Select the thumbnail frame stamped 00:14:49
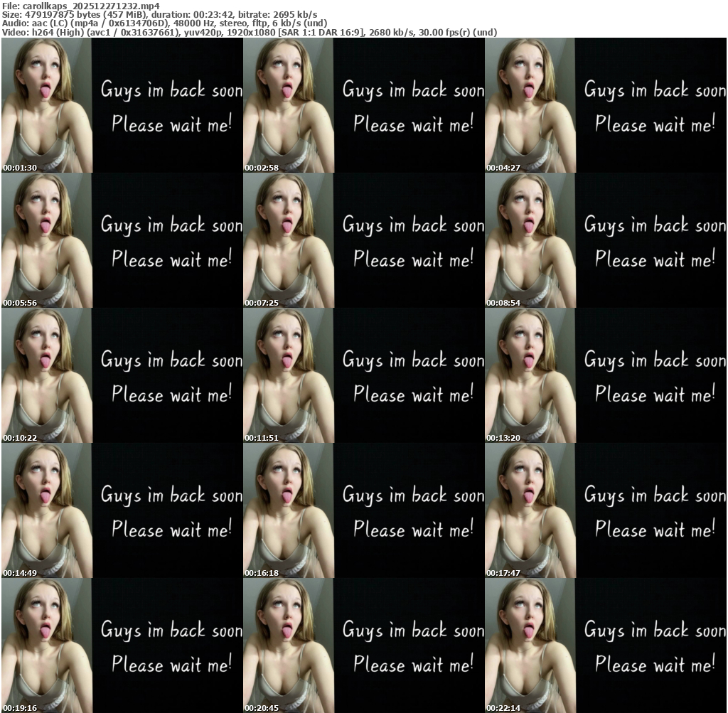Screen dimensions: 728x713 [x=122, y=510]
